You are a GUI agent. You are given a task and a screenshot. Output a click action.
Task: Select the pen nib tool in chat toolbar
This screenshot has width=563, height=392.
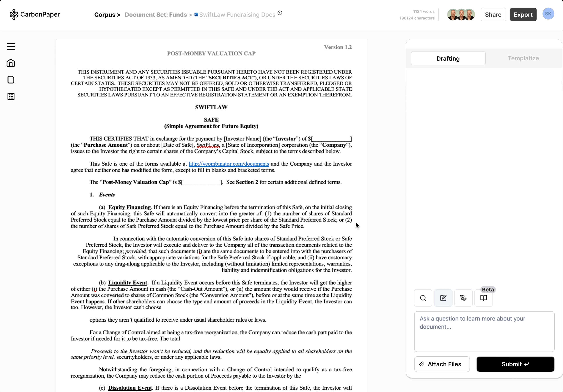pos(463,298)
